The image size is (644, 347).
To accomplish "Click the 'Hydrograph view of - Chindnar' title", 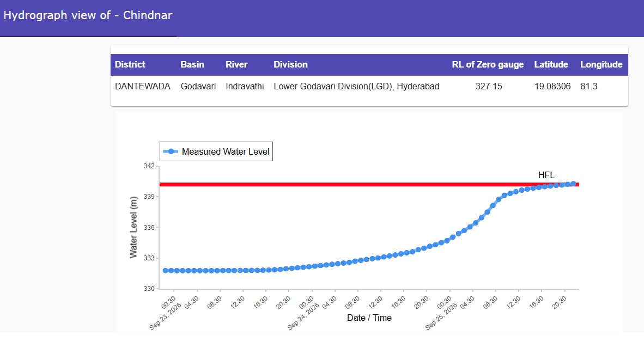I will point(88,15).
